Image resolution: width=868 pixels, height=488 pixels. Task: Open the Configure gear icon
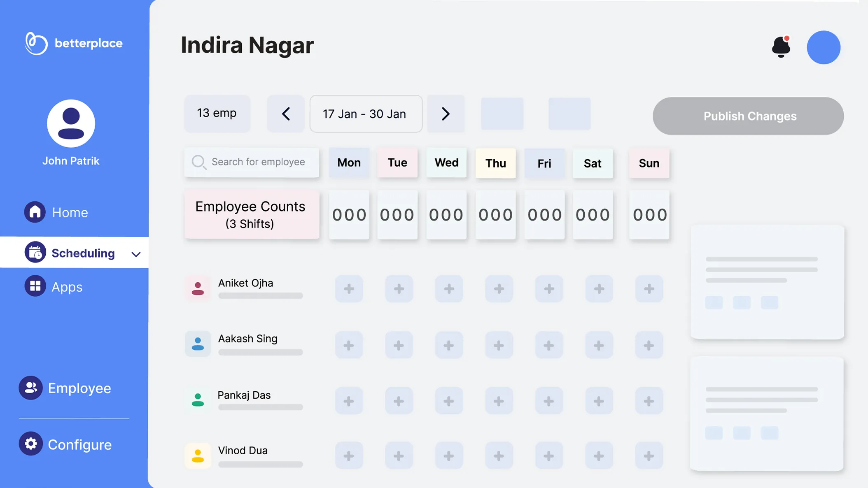(x=30, y=444)
